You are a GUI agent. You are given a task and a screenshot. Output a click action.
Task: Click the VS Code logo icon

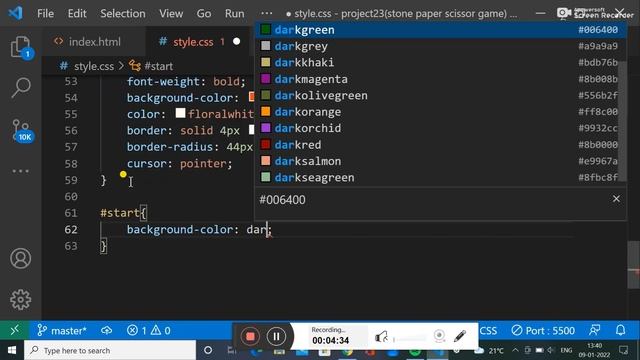tap(16, 13)
